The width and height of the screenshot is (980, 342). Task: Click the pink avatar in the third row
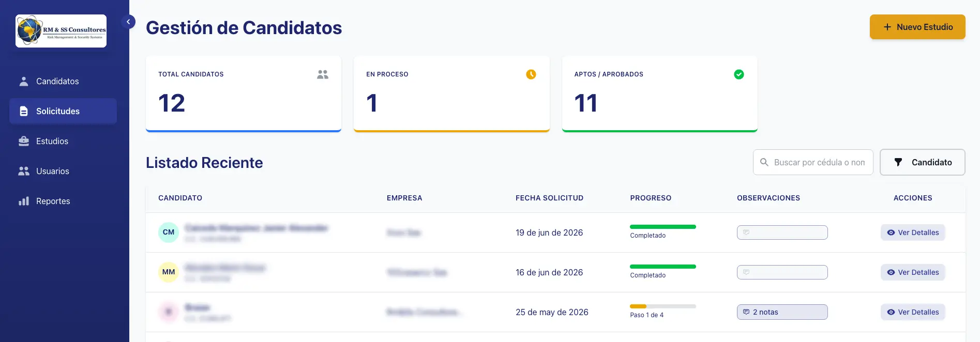[169, 312]
